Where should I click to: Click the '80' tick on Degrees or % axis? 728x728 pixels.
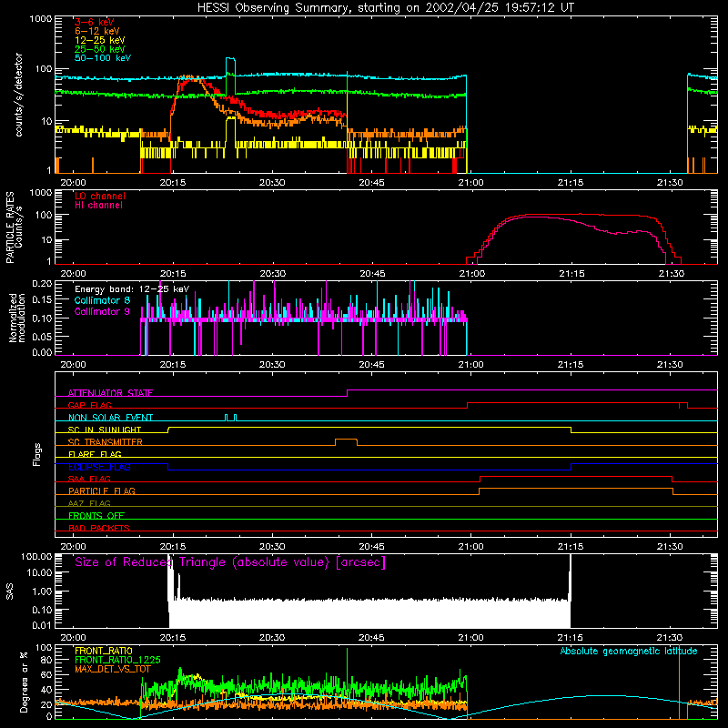(47, 660)
